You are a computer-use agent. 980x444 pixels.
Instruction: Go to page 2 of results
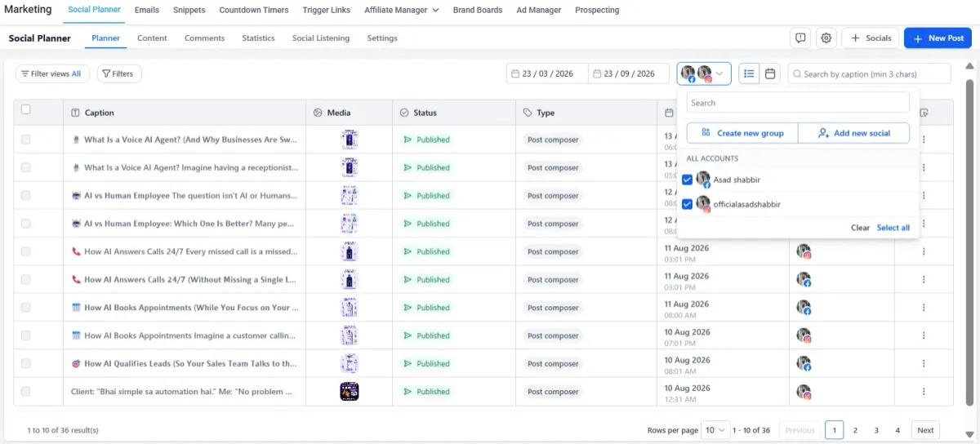855,430
